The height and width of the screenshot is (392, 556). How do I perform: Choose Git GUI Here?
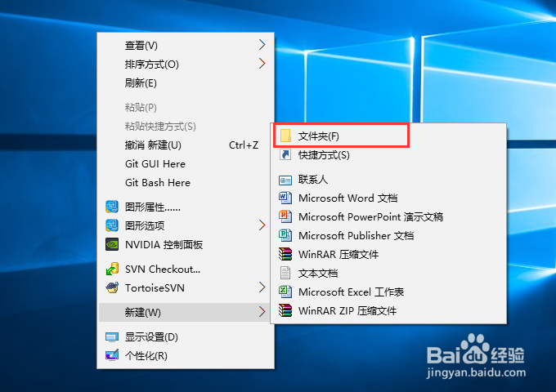pyautogui.click(x=186, y=164)
